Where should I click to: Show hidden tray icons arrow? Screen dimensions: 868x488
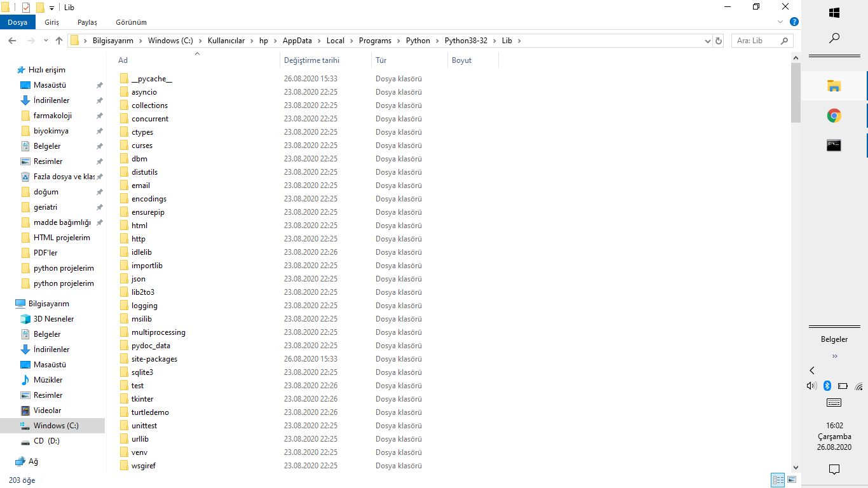pos(812,370)
